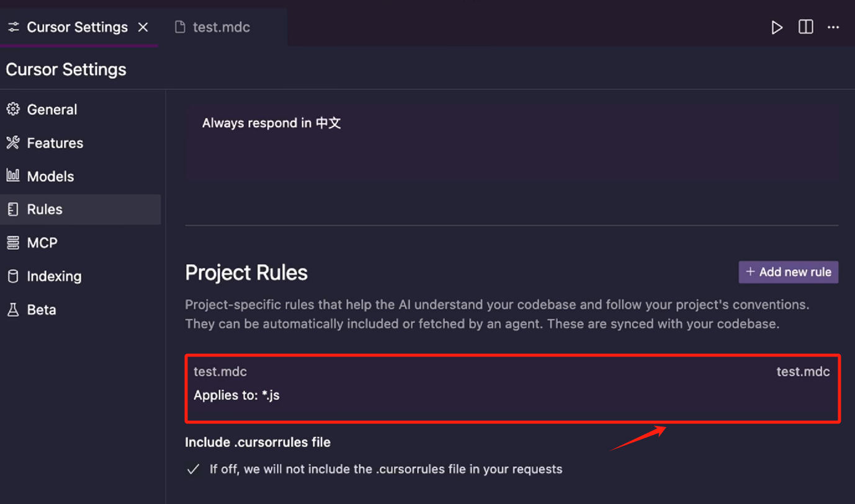Click the Rules icon in sidebar

point(13,209)
